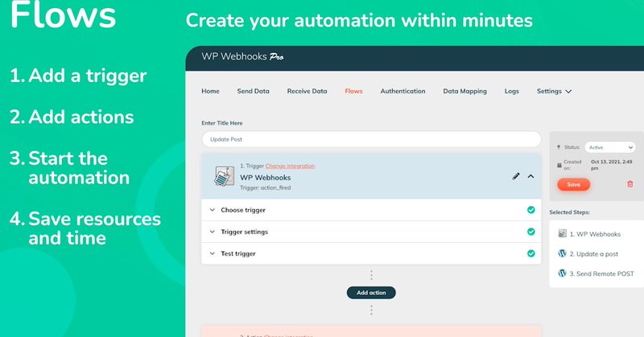The width and height of the screenshot is (644, 337).
Task: Save the flow
Action: click(574, 184)
